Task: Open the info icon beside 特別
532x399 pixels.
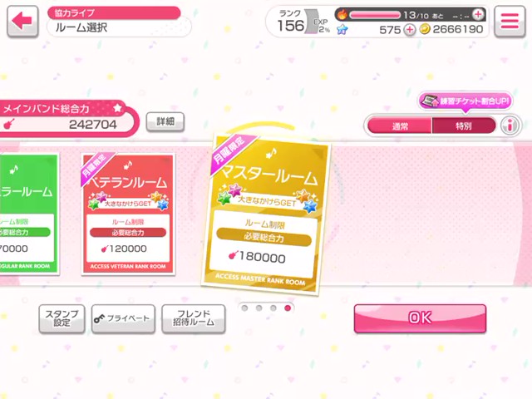Action: pyautogui.click(x=510, y=126)
